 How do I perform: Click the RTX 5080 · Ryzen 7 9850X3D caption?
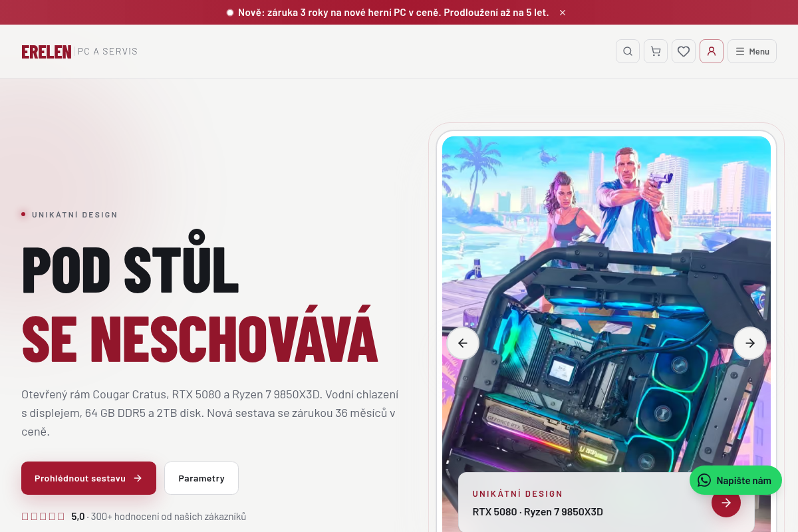(x=538, y=512)
